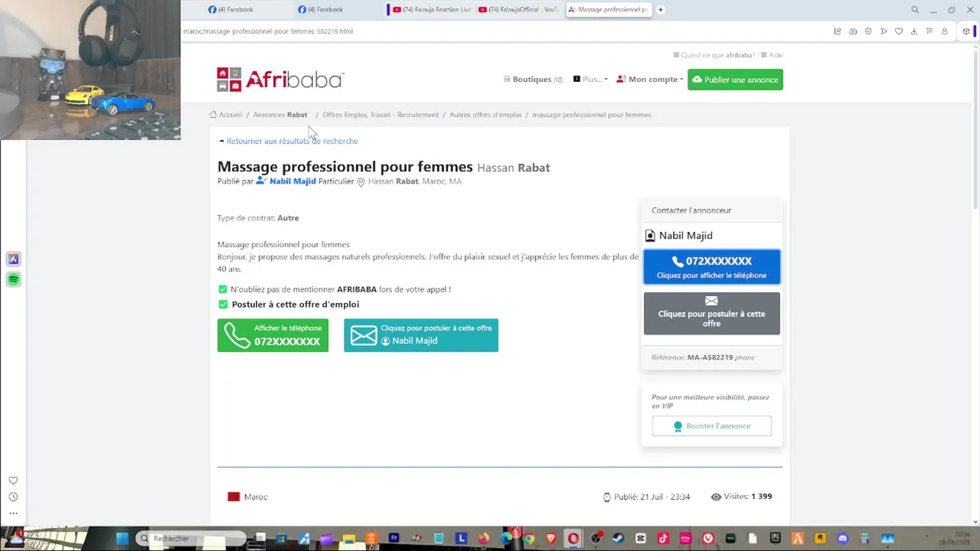Open Offres Emploi, Travail - Recrutement breadcrumb
The height and width of the screenshot is (551, 980).
coord(381,115)
